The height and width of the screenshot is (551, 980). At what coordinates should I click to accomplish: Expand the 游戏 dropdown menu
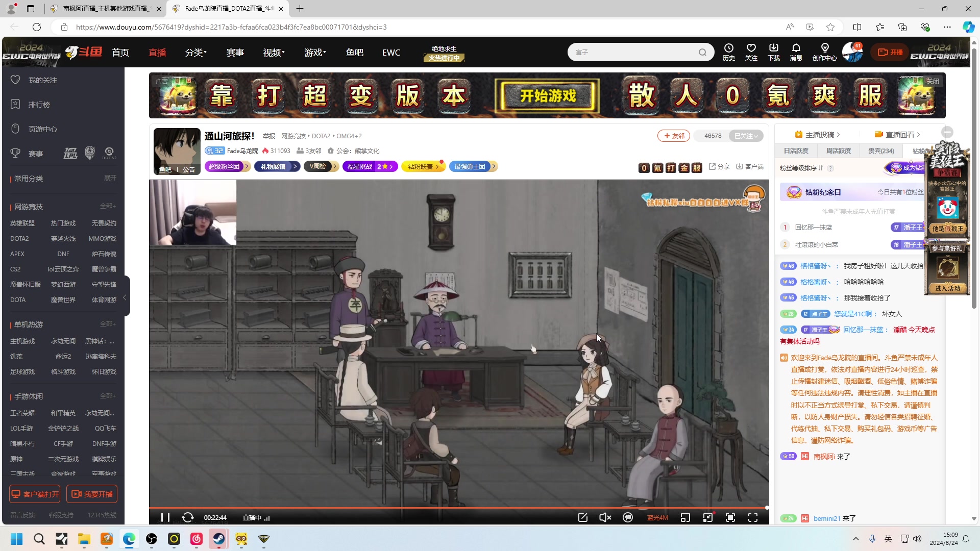[315, 53]
